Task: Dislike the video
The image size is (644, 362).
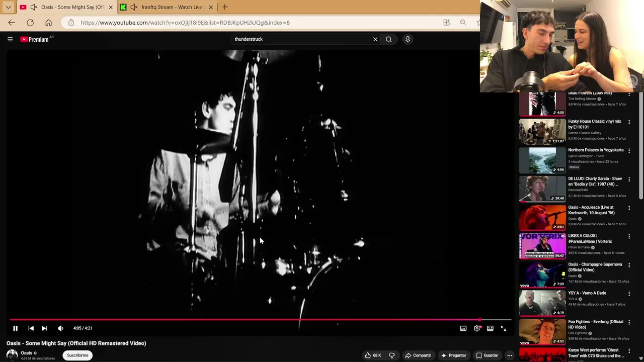Action: [x=392, y=355]
